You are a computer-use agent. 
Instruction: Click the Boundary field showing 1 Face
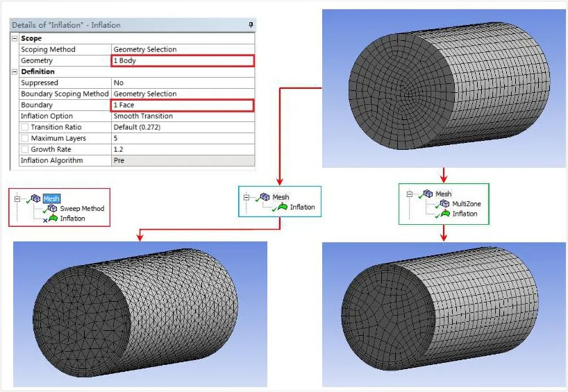click(x=183, y=105)
